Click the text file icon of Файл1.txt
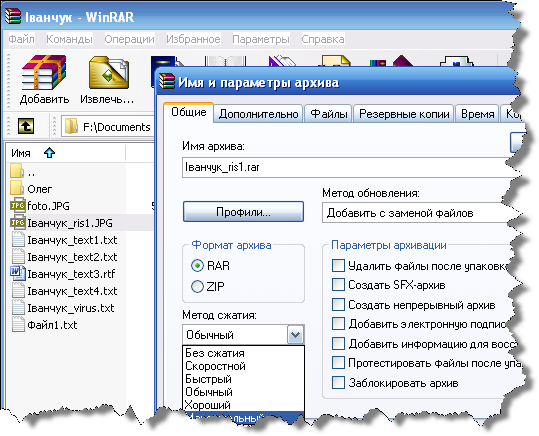Image resolution: width=539 pixels, height=436 pixels. (18, 325)
